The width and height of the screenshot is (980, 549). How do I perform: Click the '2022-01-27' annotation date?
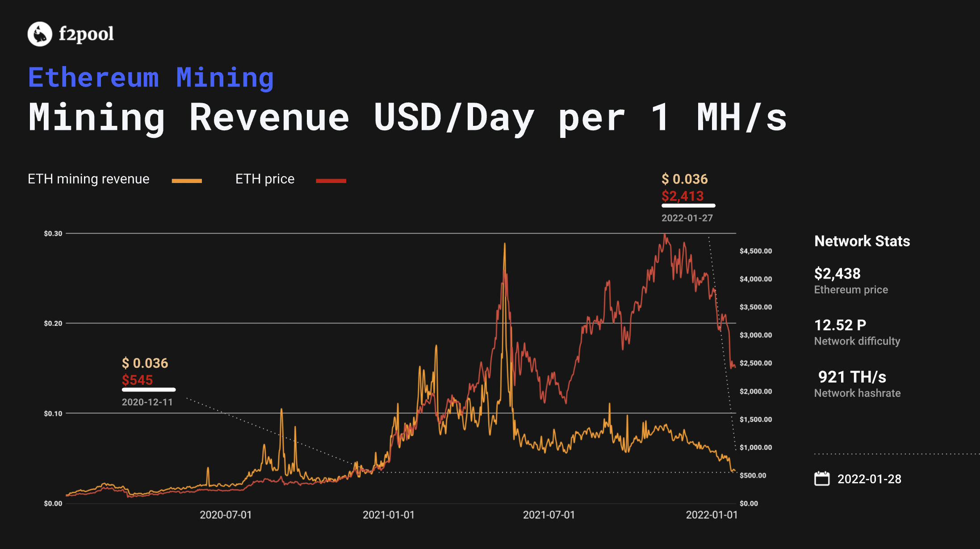pos(687,218)
